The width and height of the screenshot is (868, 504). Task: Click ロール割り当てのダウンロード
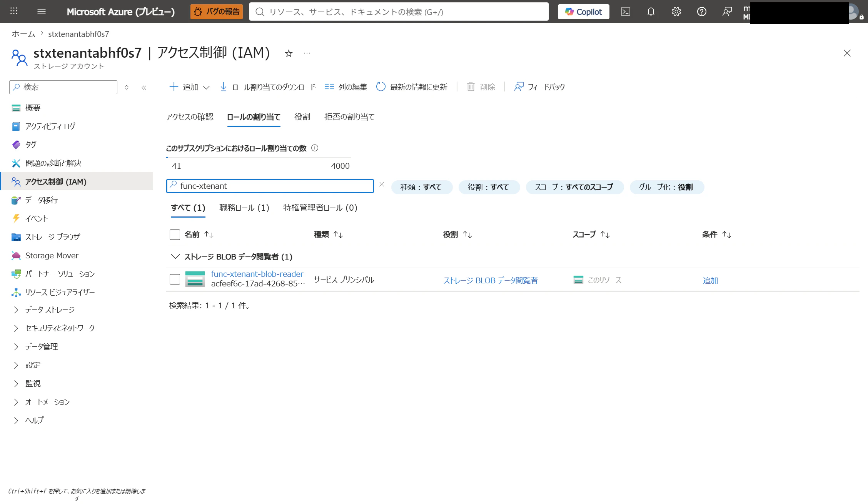click(267, 87)
